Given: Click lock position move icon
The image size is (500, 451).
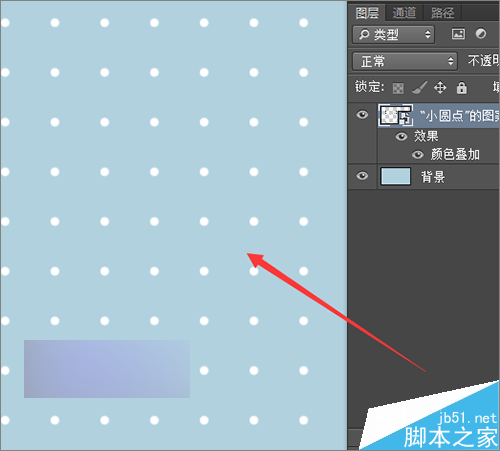Looking at the screenshot, I should [440, 88].
